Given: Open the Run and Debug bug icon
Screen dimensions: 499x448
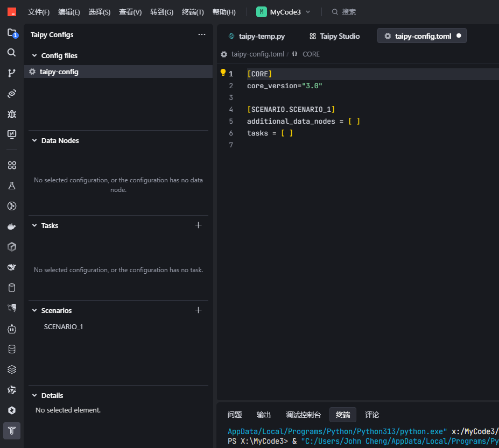Looking at the screenshot, I should (12, 114).
